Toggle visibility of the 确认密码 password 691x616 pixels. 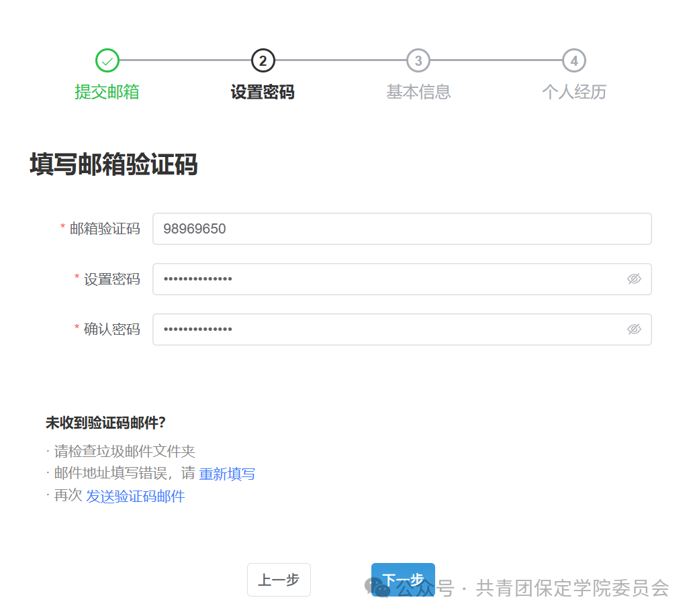click(634, 329)
